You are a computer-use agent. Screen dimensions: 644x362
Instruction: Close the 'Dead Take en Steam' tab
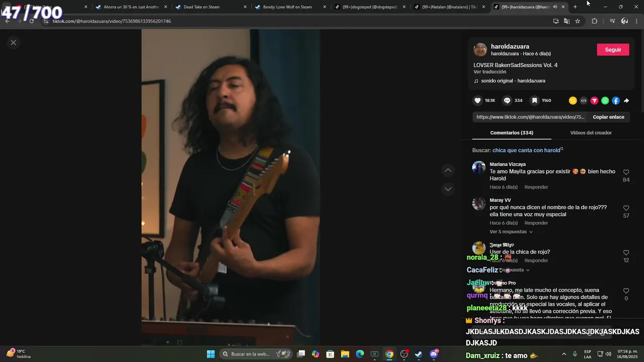point(245,7)
